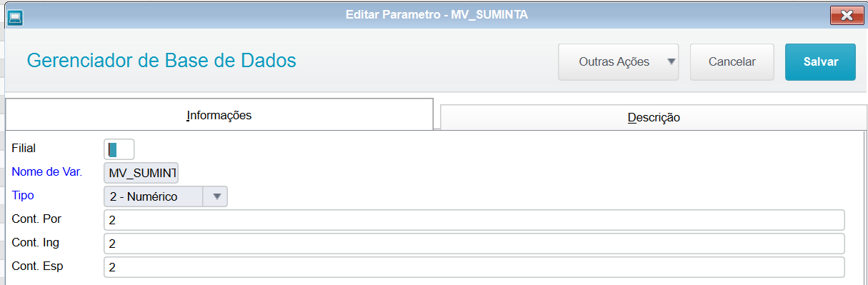Expand the arrow next to Outras Ações

pyautogui.click(x=671, y=61)
